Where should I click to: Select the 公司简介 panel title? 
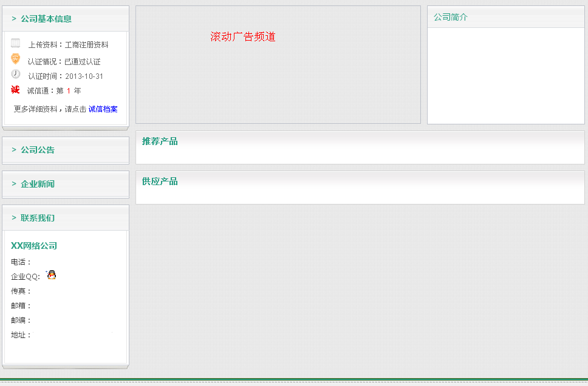451,18
